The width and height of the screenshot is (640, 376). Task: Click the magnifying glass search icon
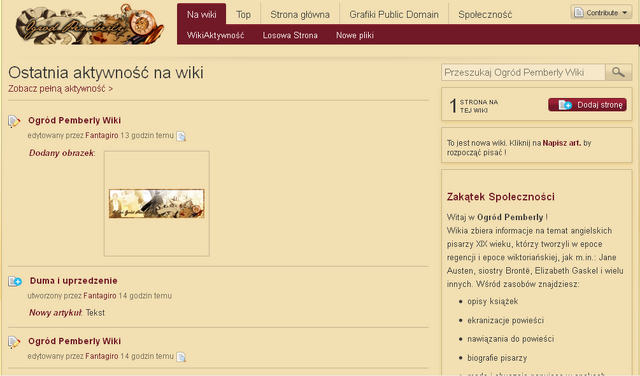[x=618, y=73]
